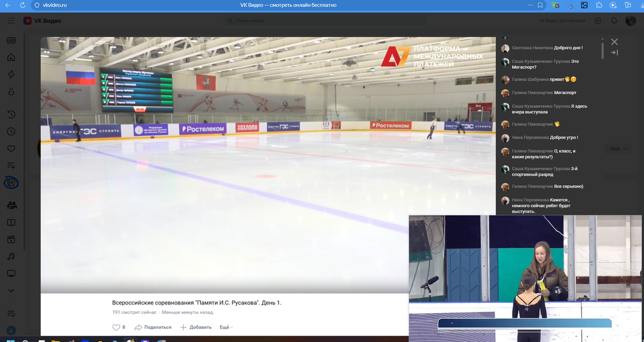
Task: Reload the page with the refresh icon
Action: point(22,5)
